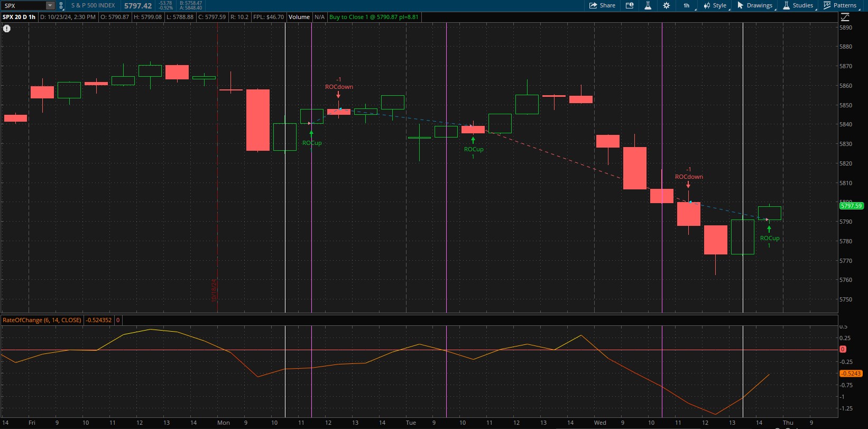
Task: Click the O: 5790.87 open value
Action: (x=115, y=17)
